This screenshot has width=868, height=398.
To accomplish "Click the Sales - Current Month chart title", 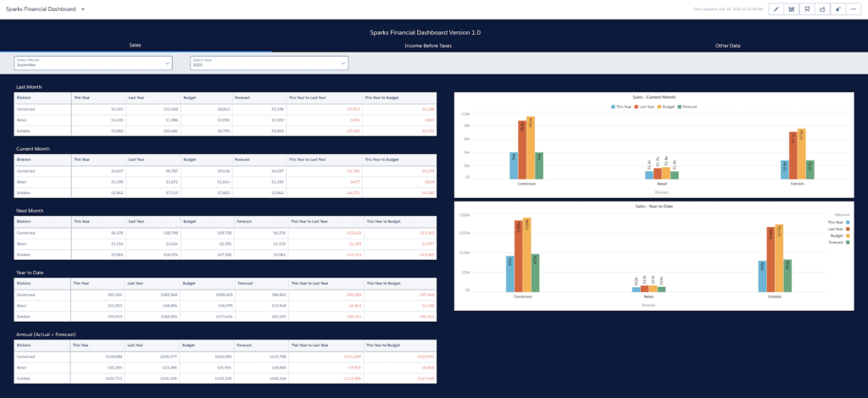I will 654,97.
